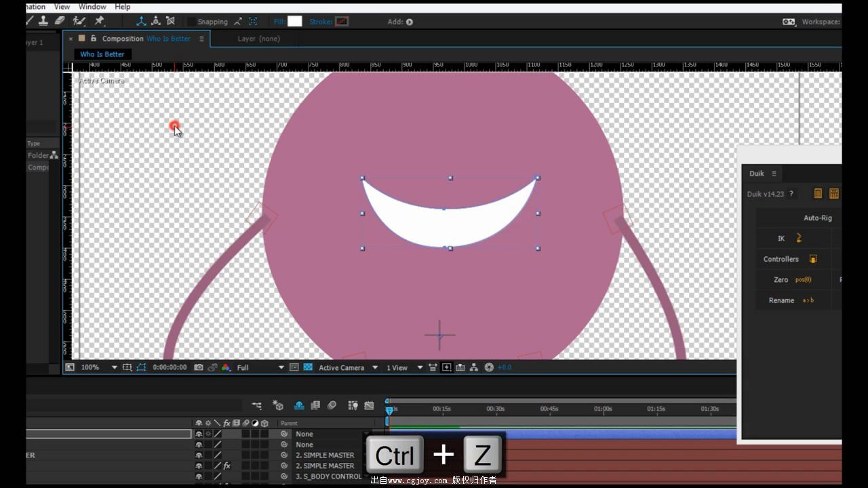Select the Roto Brush tool
Screen dimensions: 868x488
coord(79,21)
